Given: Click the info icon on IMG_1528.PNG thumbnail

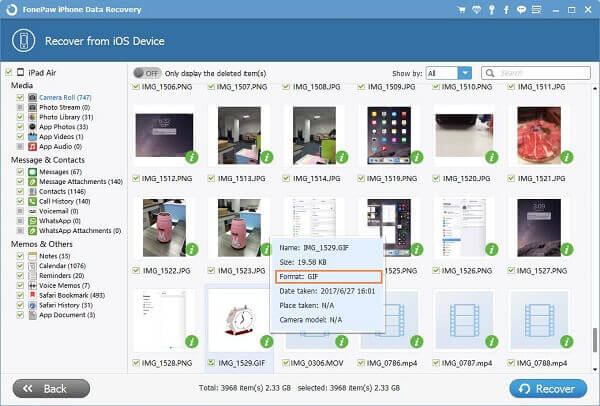Looking at the screenshot, I should tap(192, 341).
